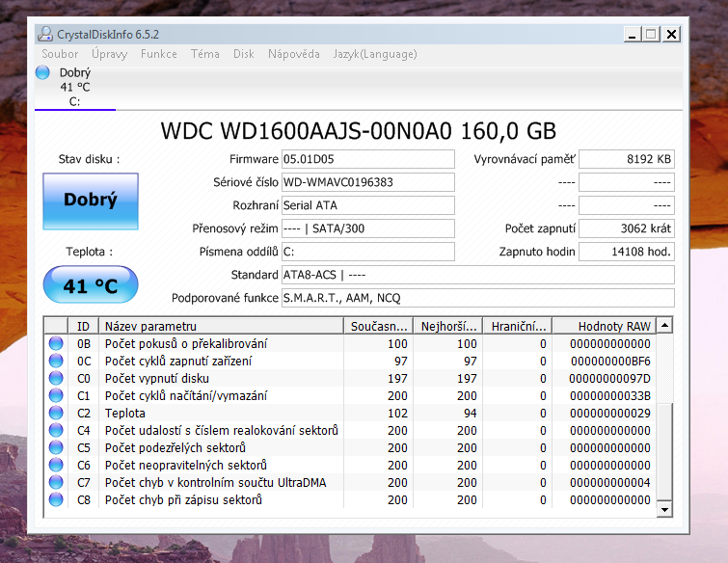Click status icon for row C5

pyautogui.click(x=55, y=448)
